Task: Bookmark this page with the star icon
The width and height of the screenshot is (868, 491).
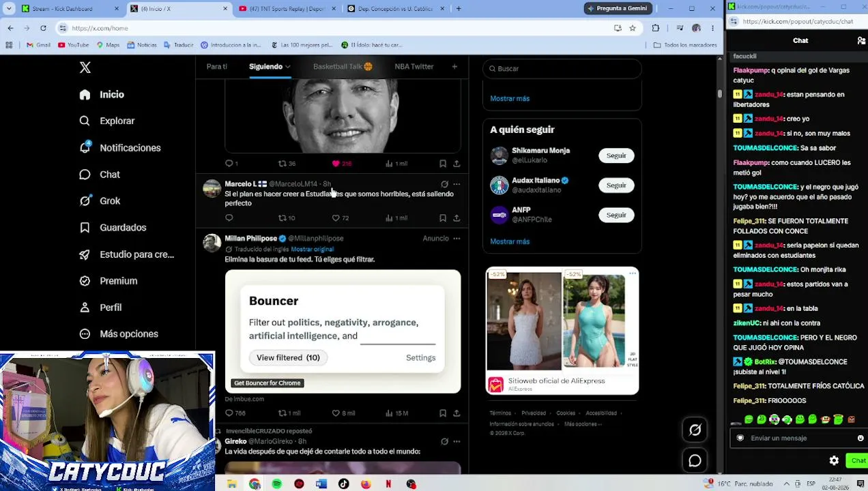Action: [x=633, y=28]
